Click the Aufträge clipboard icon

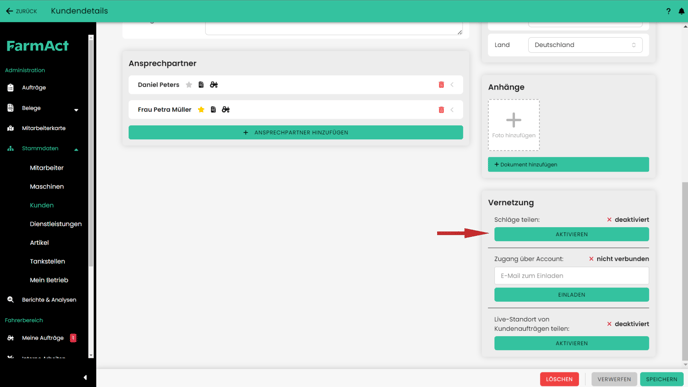tap(11, 88)
